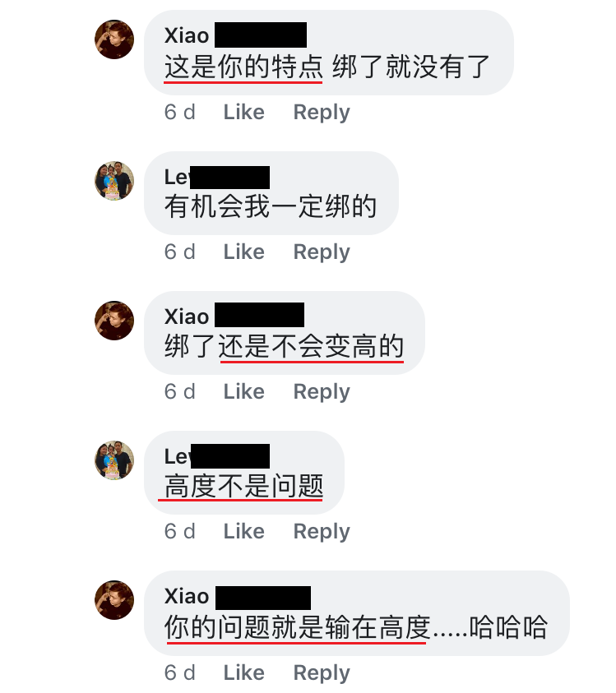Open Xiao's profile picture on first comment
Screen dimensions: 616x693
click(x=114, y=39)
